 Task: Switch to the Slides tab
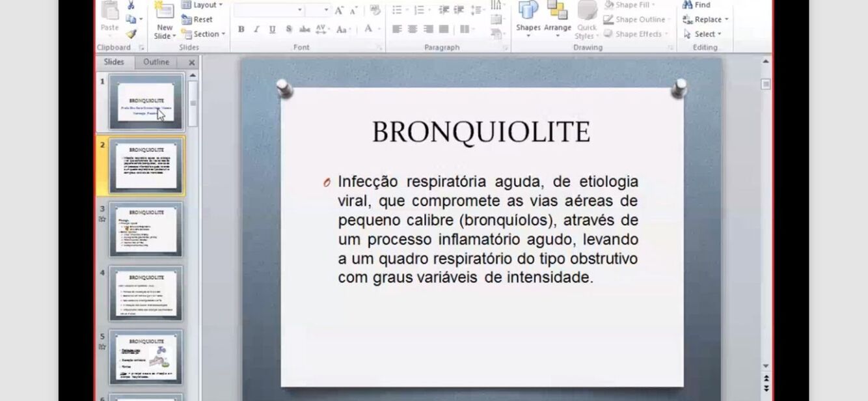click(x=114, y=62)
